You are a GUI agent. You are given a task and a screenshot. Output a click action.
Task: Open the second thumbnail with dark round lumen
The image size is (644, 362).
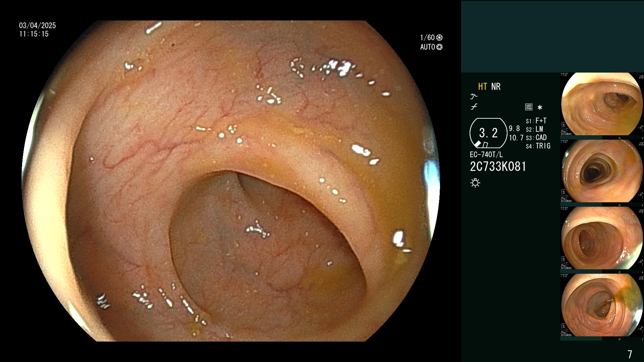(x=602, y=171)
